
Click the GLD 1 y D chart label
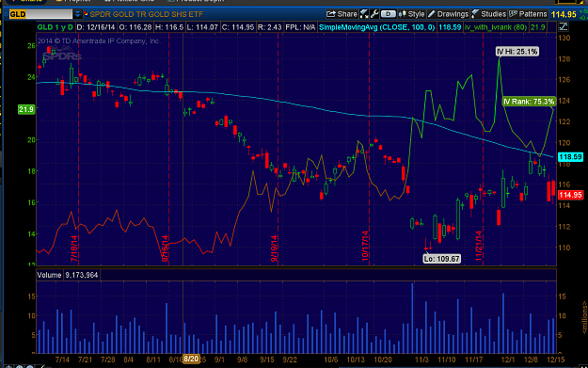(x=56, y=27)
